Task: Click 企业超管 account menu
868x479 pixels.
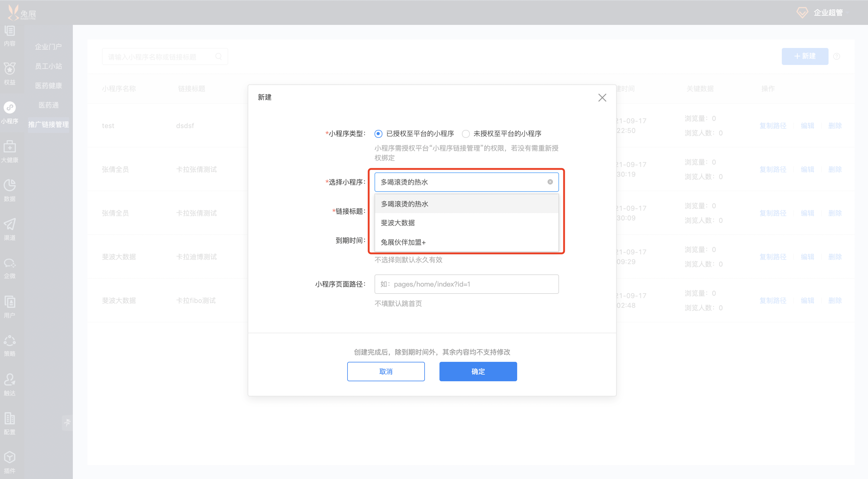Action: [x=828, y=13]
